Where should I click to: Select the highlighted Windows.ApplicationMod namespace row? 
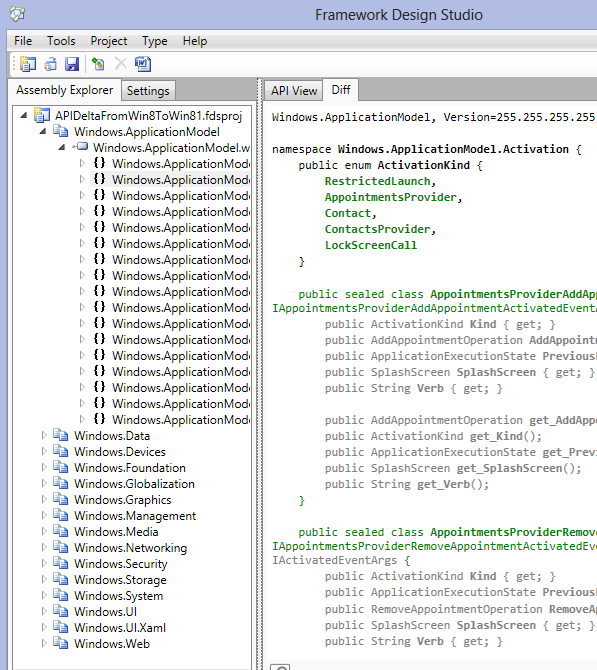pos(171,179)
